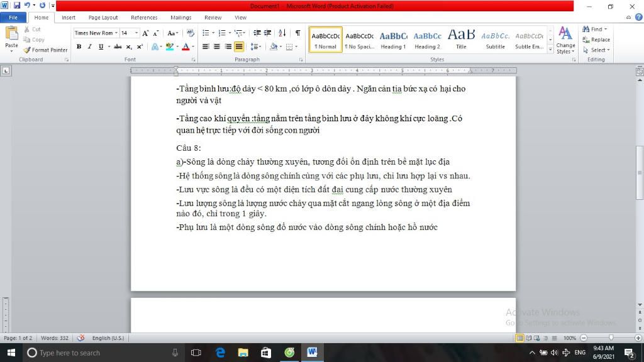Switch to References tab
The image size is (644, 362).
coord(144,18)
